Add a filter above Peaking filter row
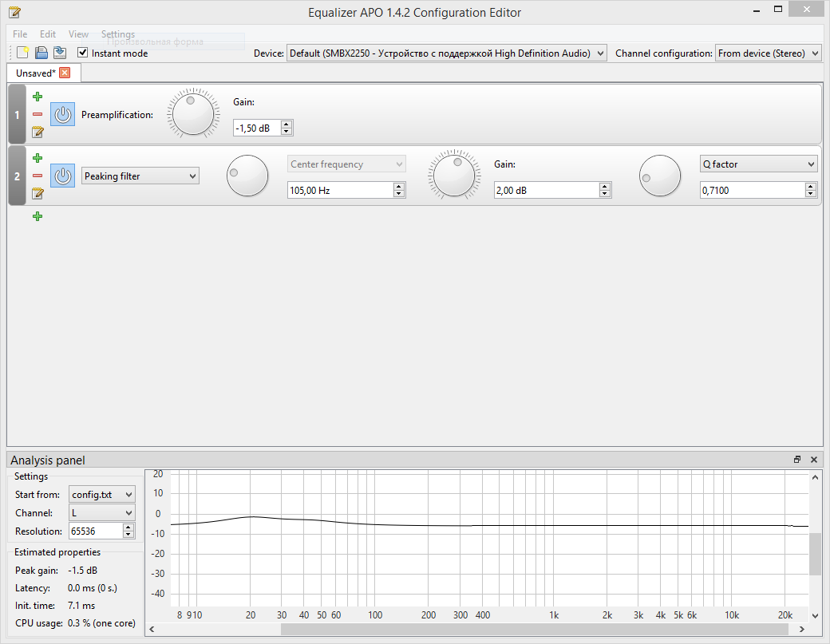 pos(38,158)
